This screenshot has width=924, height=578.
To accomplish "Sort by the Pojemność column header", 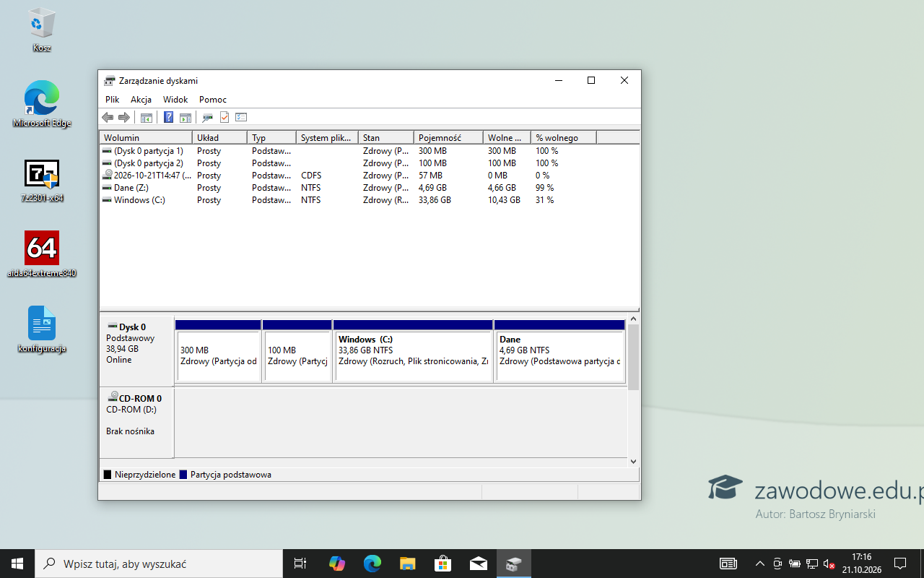I will [448, 137].
